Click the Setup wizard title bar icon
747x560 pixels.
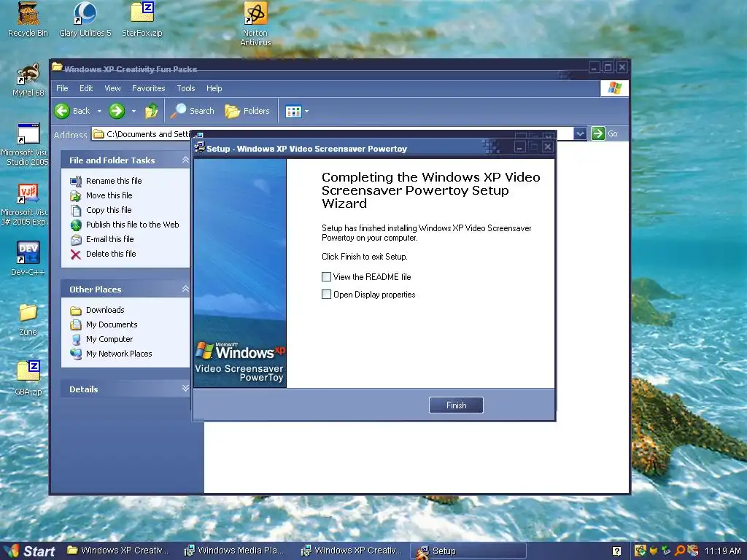[x=200, y=147]
